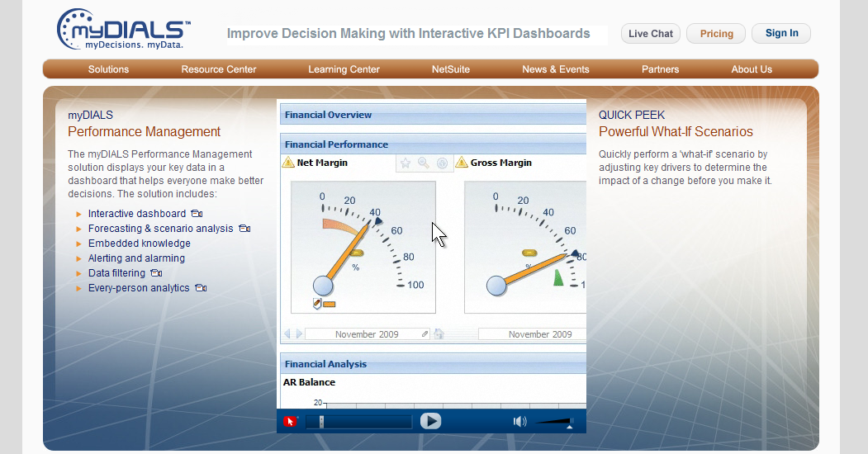Open the Data filtering link
This screenshot has width=868, height=454.
tap(116, 273)
